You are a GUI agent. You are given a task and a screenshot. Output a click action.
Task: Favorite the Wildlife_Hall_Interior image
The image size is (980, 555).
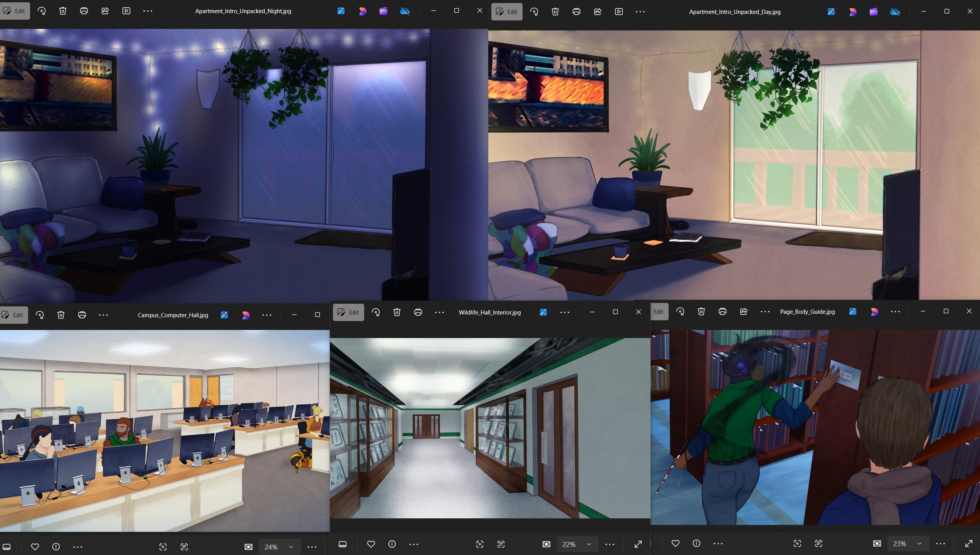371,544
